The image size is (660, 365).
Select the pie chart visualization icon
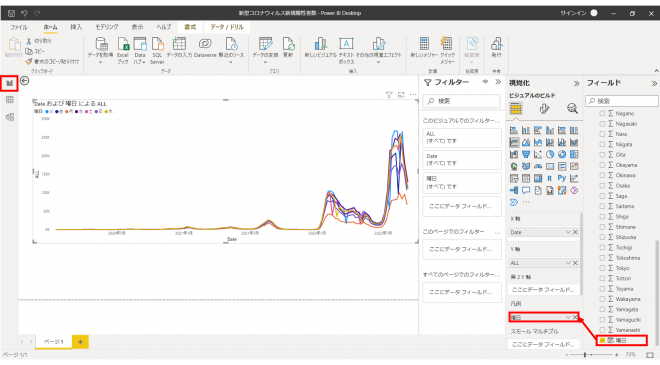550,155
